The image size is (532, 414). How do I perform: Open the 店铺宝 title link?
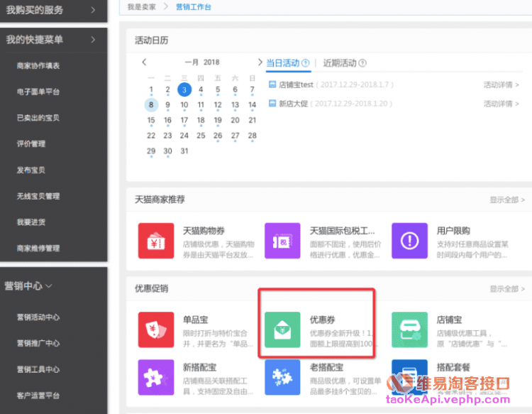click(x=449, y=320)
